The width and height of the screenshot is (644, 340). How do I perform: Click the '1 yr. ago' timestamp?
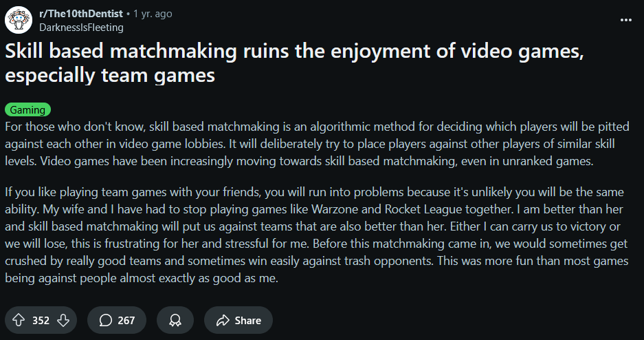(153, 14)
